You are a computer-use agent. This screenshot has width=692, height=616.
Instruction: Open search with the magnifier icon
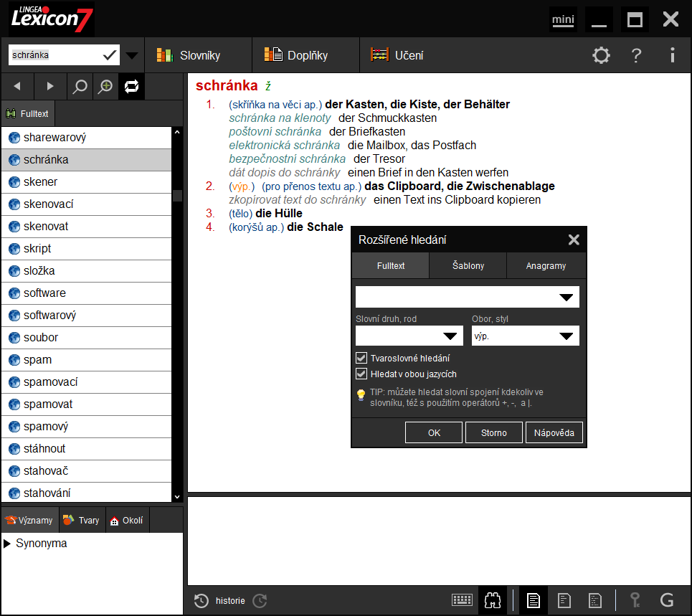pos(80,85)
